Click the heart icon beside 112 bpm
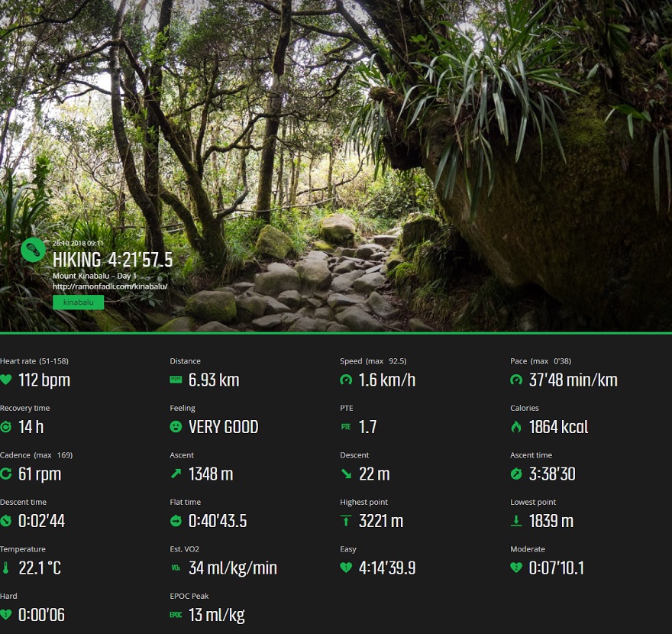The height and width of the screenshot is (634, 672). [x=6, y=380]
